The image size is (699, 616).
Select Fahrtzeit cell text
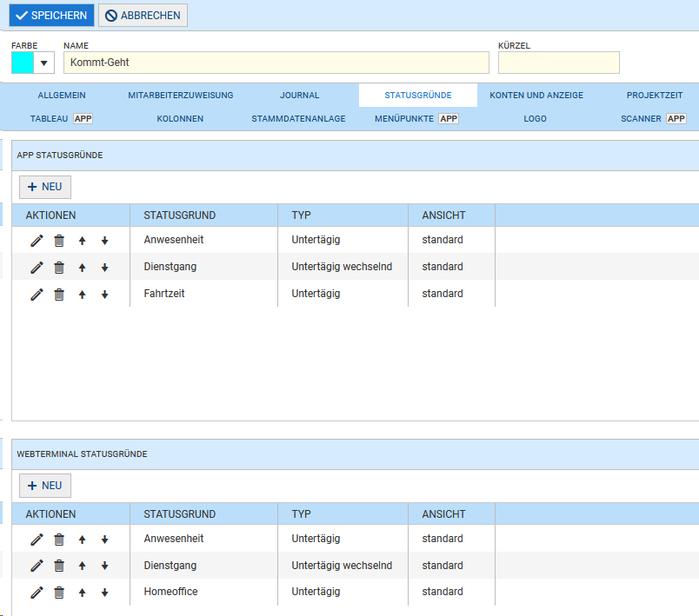click(x=164, y=294)
